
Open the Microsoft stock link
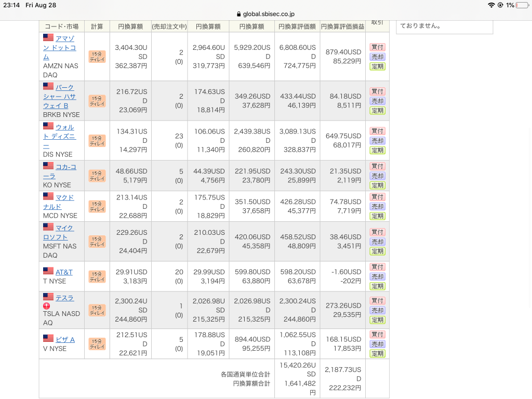tap(58, 232)
